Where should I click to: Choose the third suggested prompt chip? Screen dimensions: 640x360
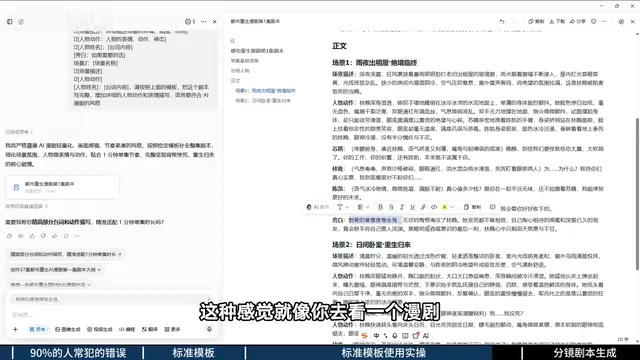50,284
